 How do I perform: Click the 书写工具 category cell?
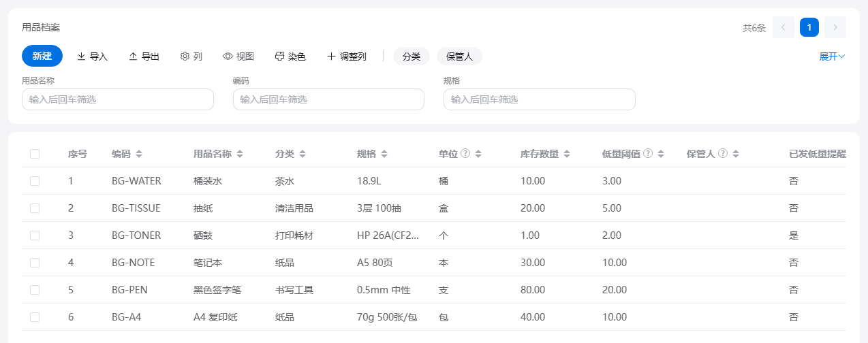[294, 290]
